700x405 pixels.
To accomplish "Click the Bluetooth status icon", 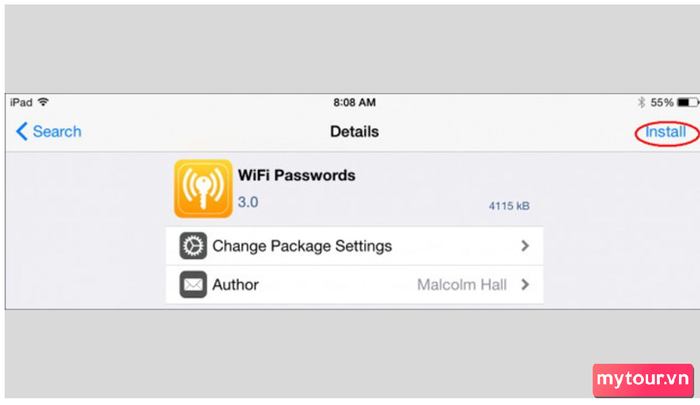I will (x=642, y=102).
